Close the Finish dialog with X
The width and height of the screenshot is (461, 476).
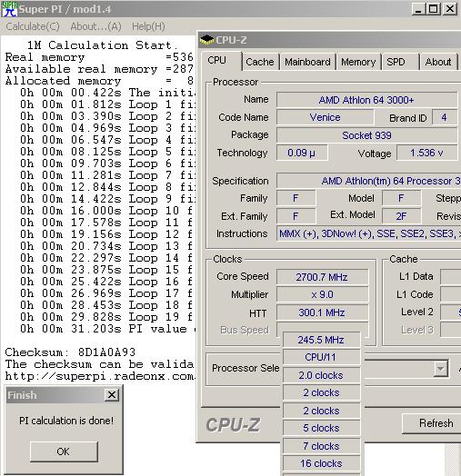pos(112,394)
